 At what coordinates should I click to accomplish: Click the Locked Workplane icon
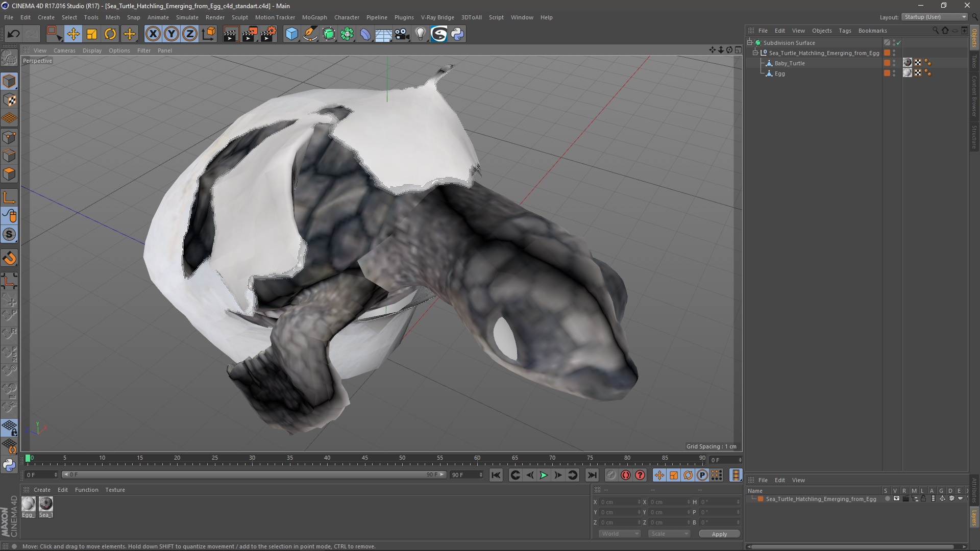[x=9, y=428]
